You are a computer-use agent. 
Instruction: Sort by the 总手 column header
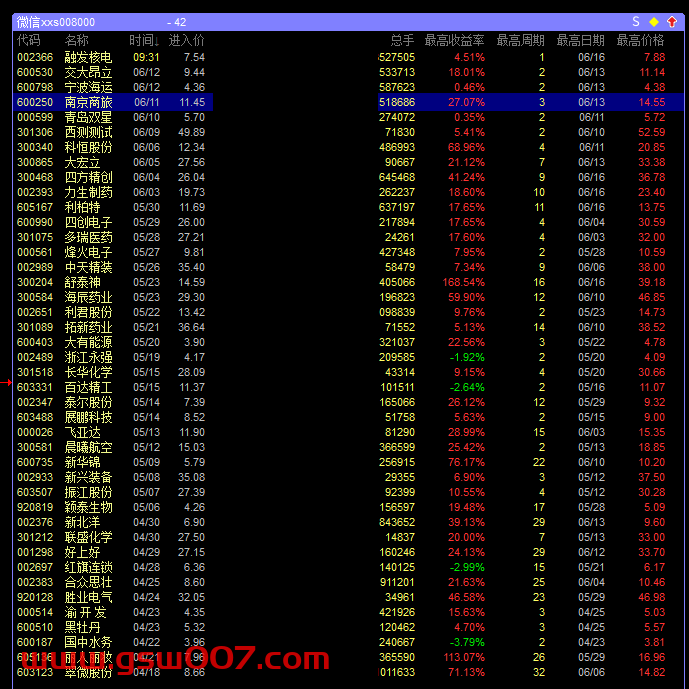tap(402, 40)
